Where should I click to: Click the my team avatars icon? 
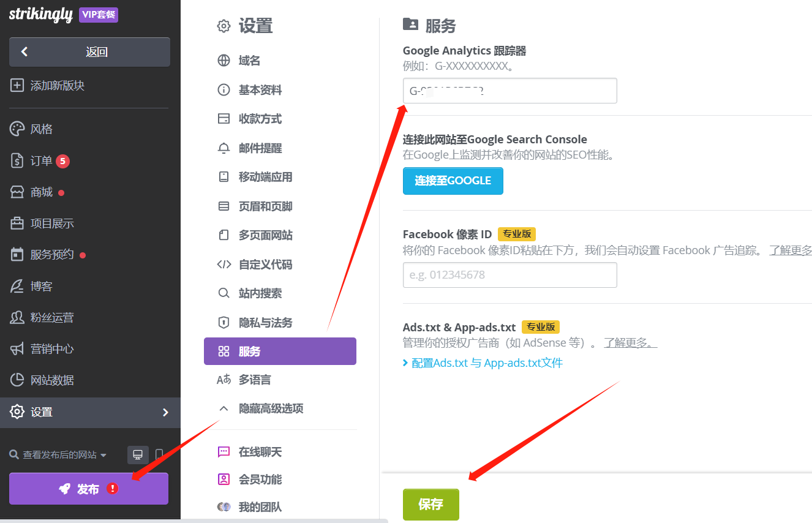click(x=224, y=507)
